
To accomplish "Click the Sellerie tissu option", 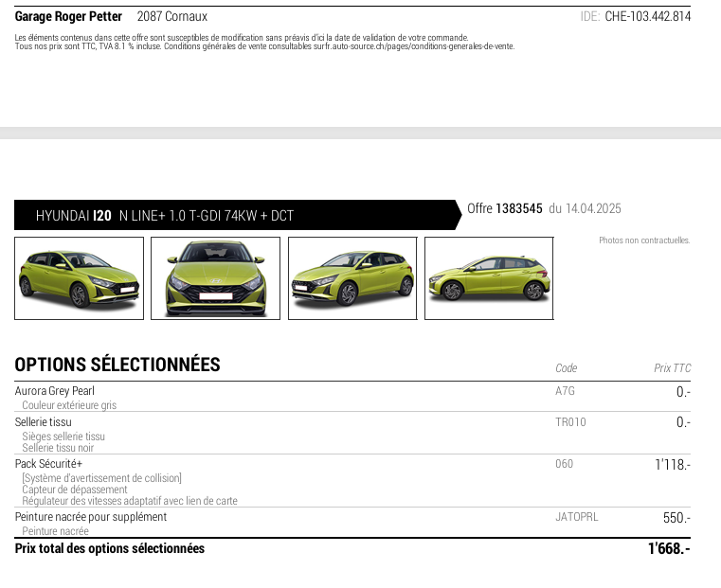I will [43, 422].
